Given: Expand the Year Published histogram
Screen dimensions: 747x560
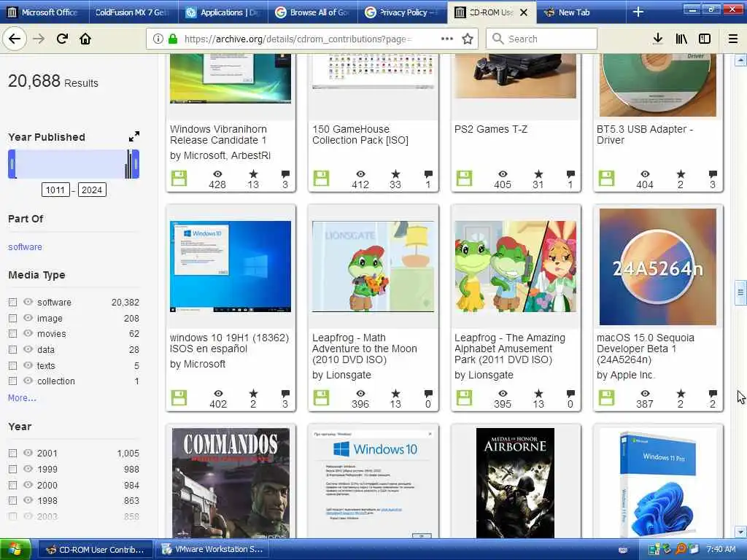Looking at the screenshot, I should point(134,136).
